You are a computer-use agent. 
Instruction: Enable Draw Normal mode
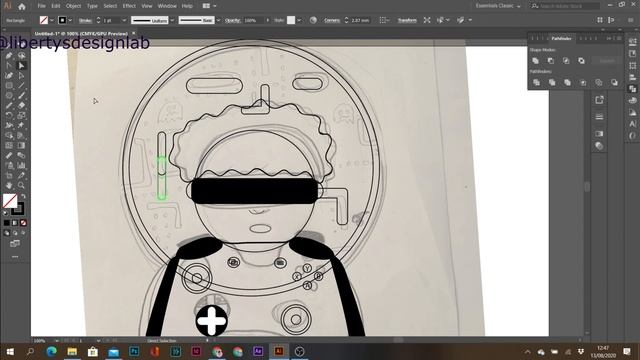coord(7,233)
